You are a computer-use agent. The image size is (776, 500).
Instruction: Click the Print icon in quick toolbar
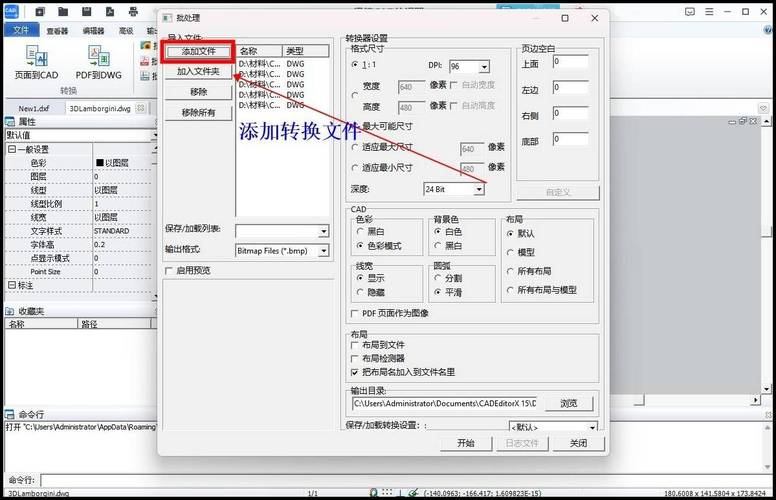point(133,11)
